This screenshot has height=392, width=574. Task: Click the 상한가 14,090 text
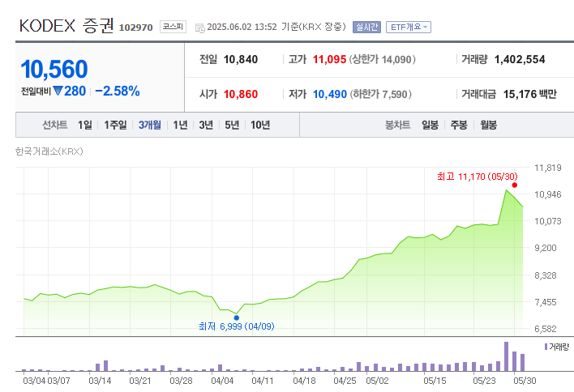(383, 59)
